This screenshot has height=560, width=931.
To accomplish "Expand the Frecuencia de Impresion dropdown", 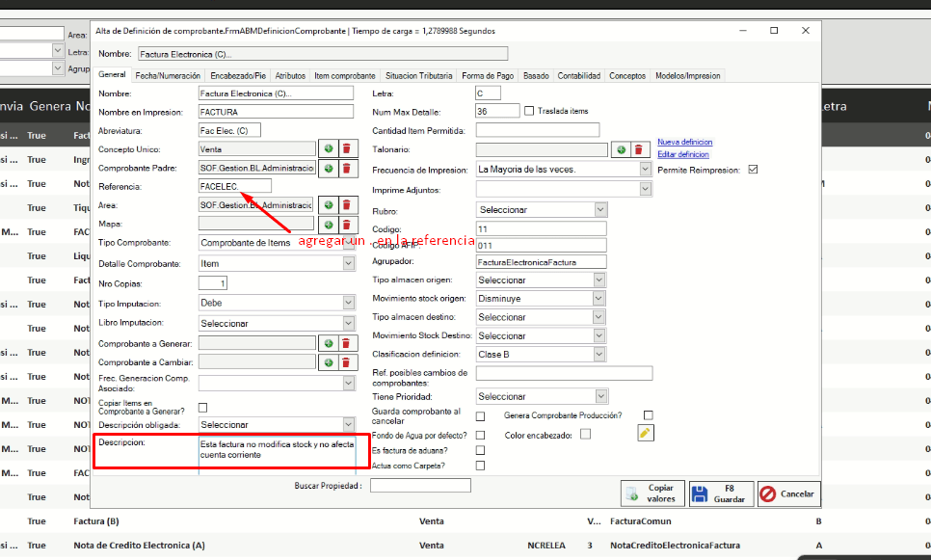I will click(x=645, y=169).
